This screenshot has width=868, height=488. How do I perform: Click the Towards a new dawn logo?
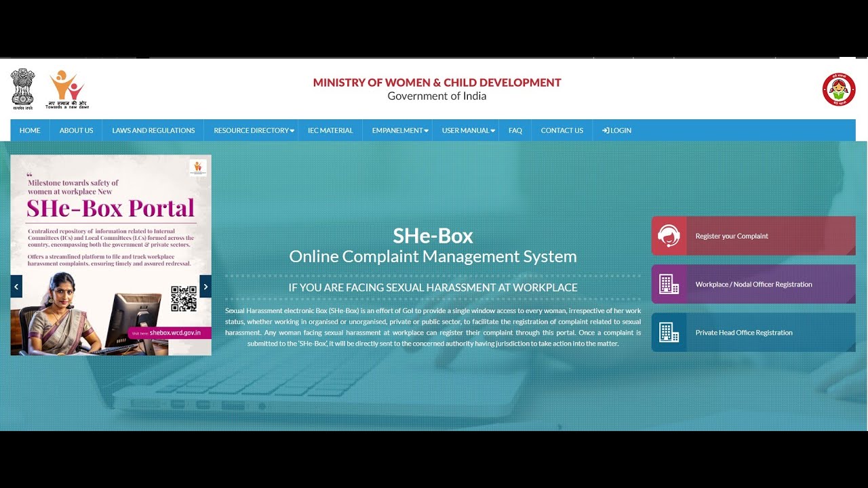coord(67,89)
